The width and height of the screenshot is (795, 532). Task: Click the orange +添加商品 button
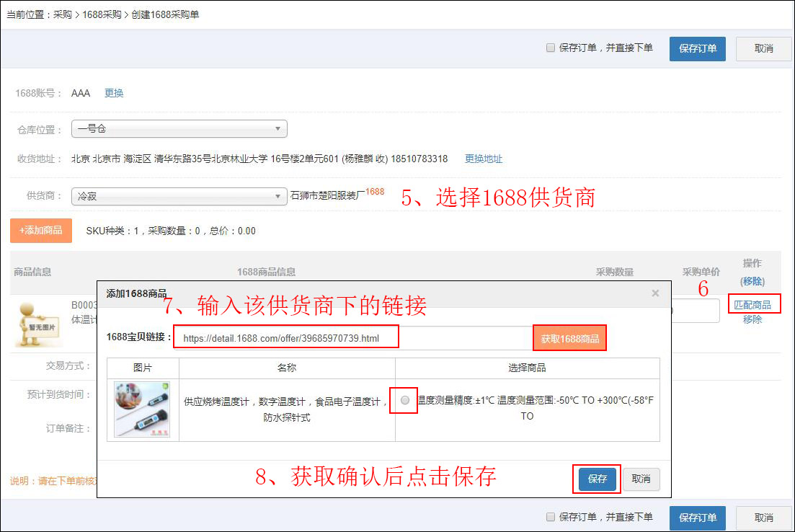pos(41,231)
